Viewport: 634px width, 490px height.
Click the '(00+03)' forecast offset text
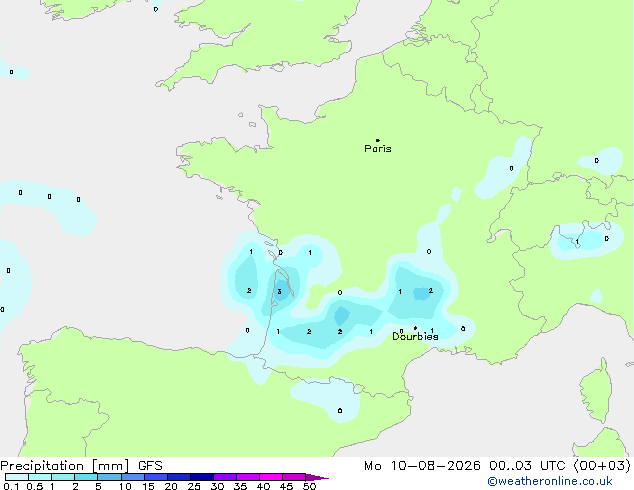point(602,466)
